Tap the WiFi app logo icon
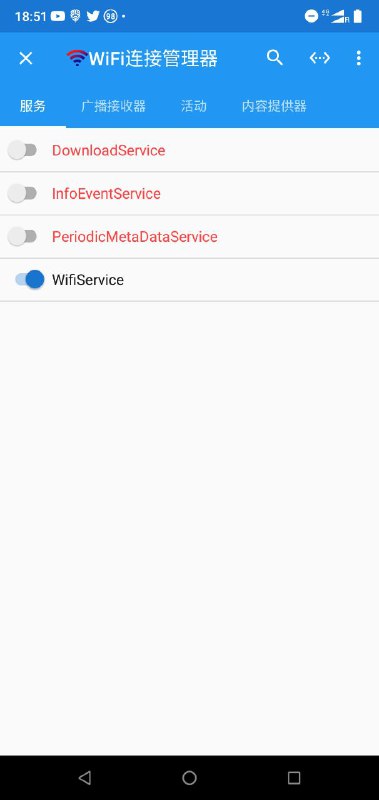 77,58
